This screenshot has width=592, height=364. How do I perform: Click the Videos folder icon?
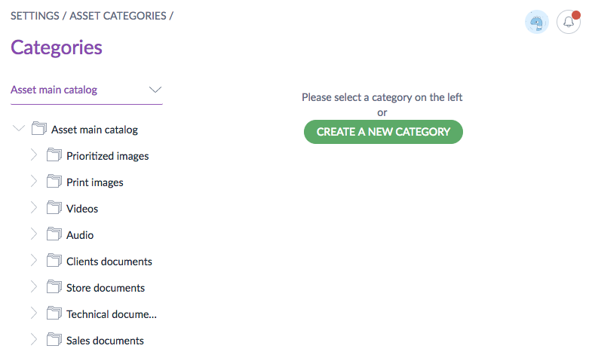(54, 209)
